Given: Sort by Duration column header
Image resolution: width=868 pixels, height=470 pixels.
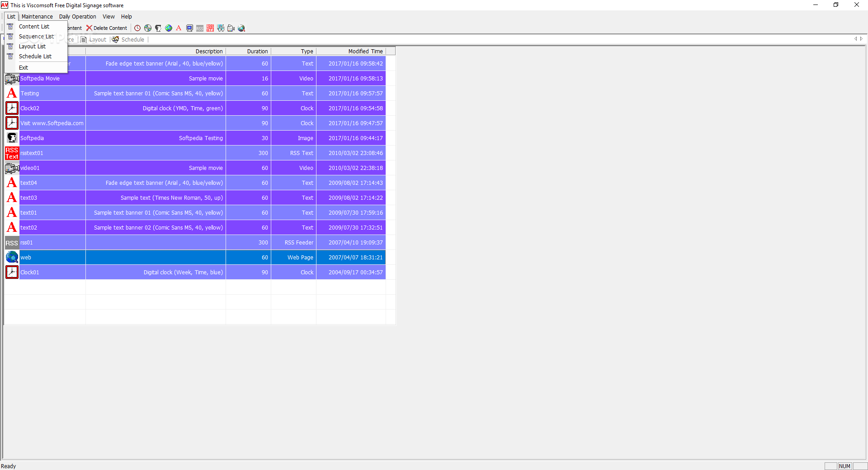Looking at the screenshot, I should (248, 51).
